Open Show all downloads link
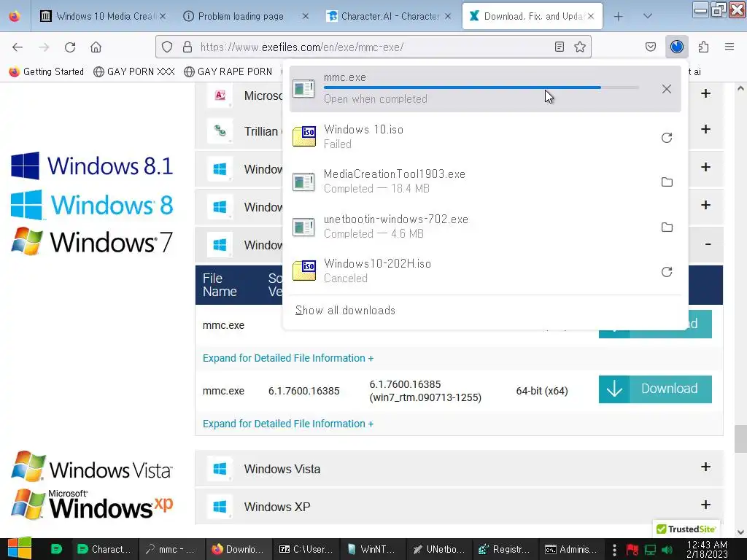 pyautogui.click(x=345, y=311)
